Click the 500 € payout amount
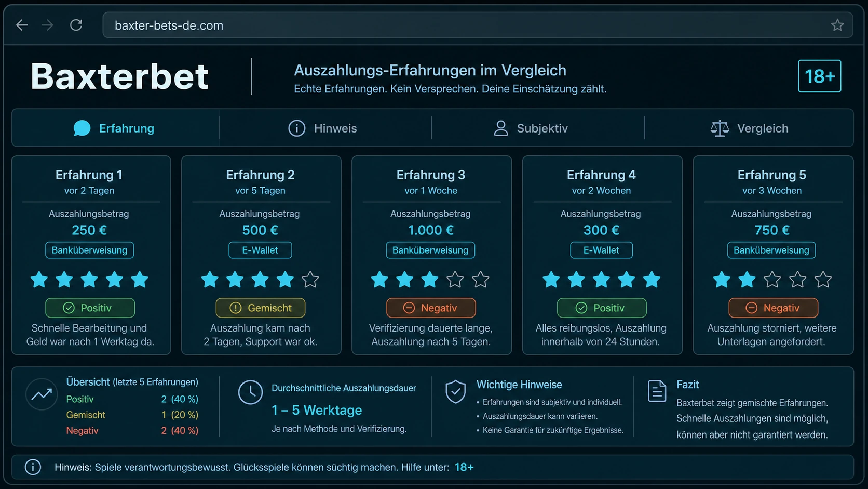 (260, 230)
